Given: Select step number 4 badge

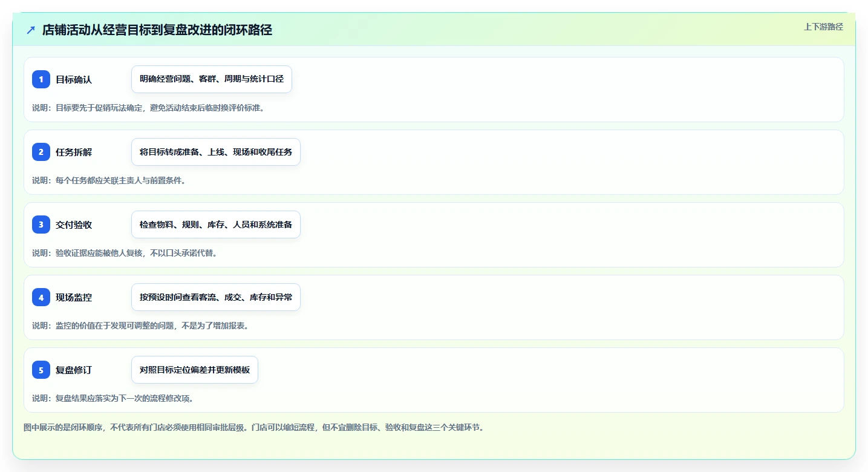Looking at the screenshot, I should (41, 297).
